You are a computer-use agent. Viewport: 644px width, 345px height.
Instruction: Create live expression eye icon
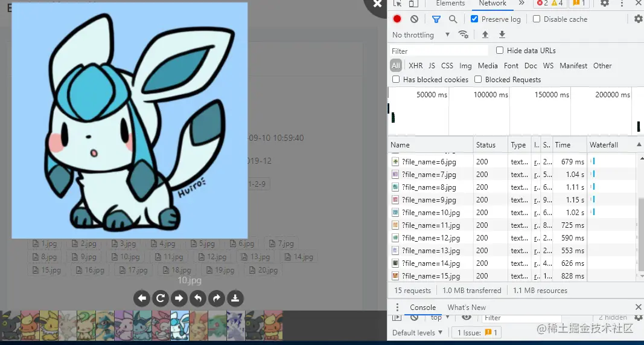click(466, 317)
